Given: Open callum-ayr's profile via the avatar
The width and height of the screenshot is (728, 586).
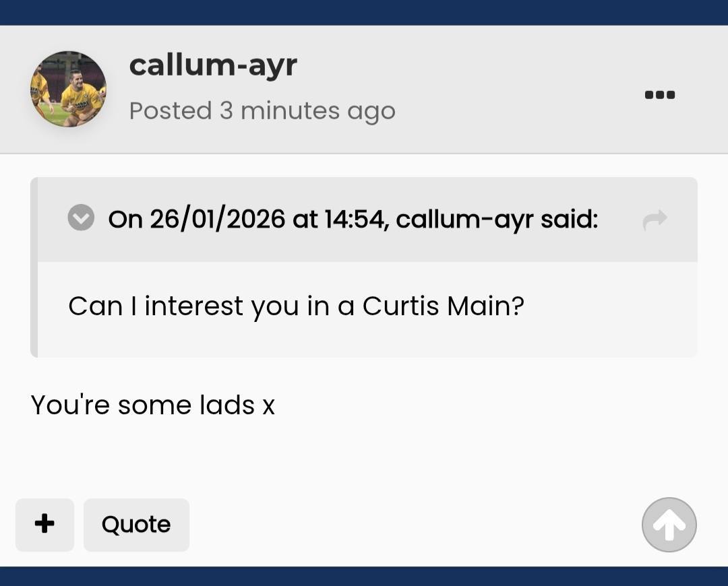Looking at the screenshot, I should [x=68, y=89].
